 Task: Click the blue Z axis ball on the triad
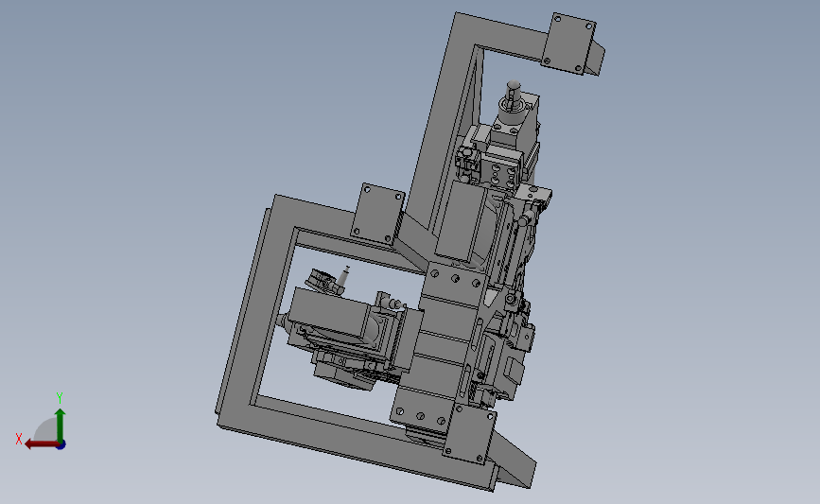click(61, 445)
